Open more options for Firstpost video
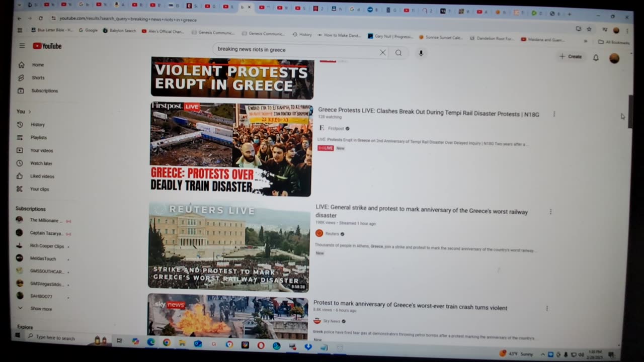 pos(554,114)
